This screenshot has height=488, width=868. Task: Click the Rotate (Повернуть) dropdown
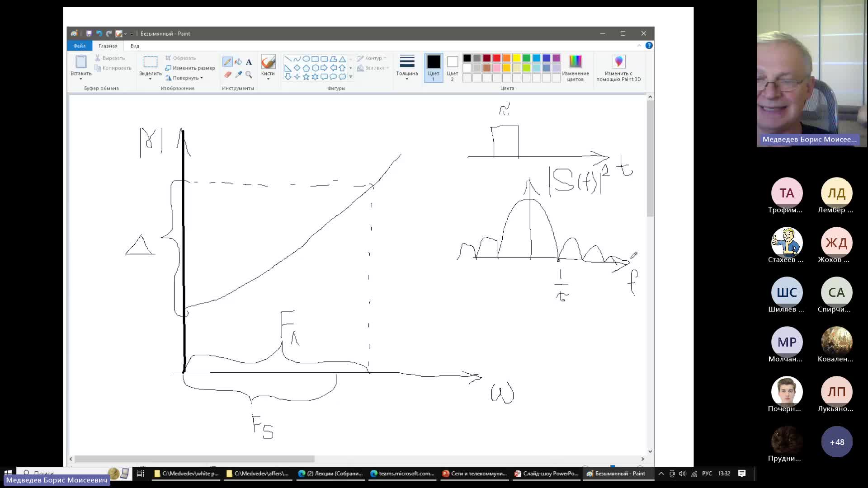click(184, 78)
